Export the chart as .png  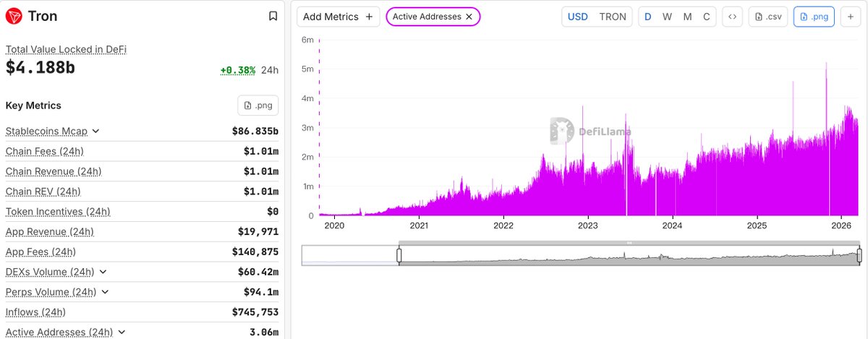(814, 17)
